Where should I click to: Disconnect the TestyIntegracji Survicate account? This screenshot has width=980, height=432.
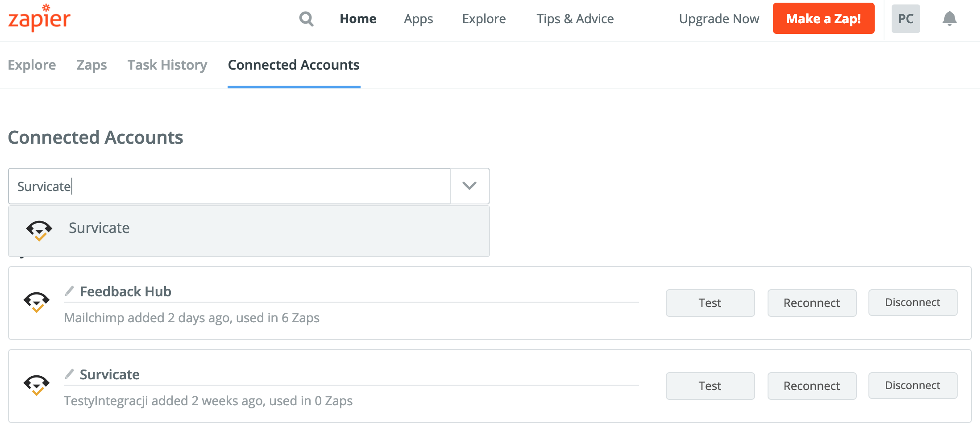[x=913, y=386]
